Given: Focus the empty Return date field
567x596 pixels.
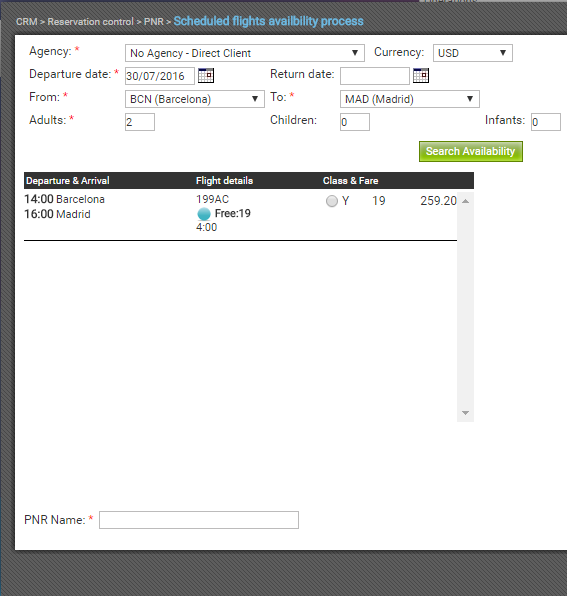Looking at the screenshot, I should point(375,76).
